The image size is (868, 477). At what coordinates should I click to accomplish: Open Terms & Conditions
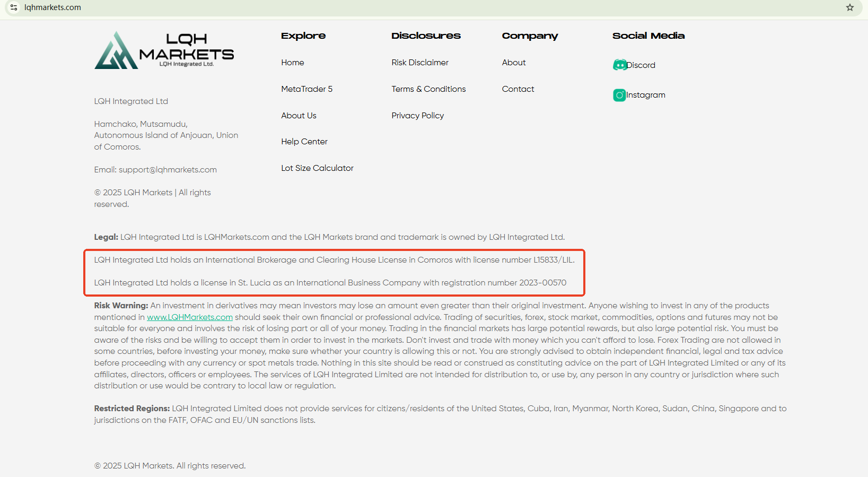428,89
